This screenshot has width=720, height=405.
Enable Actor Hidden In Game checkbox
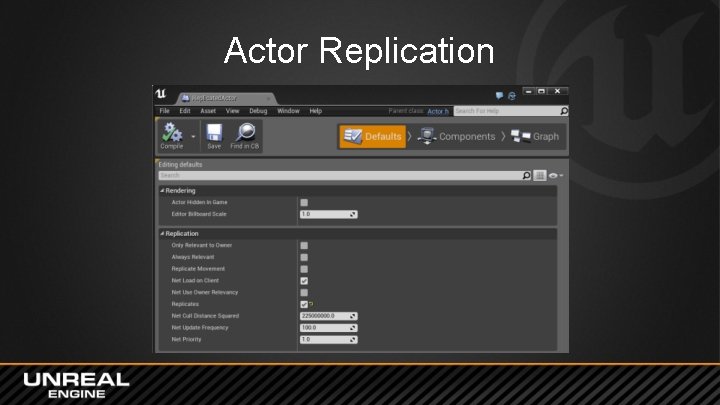[304, 202]
